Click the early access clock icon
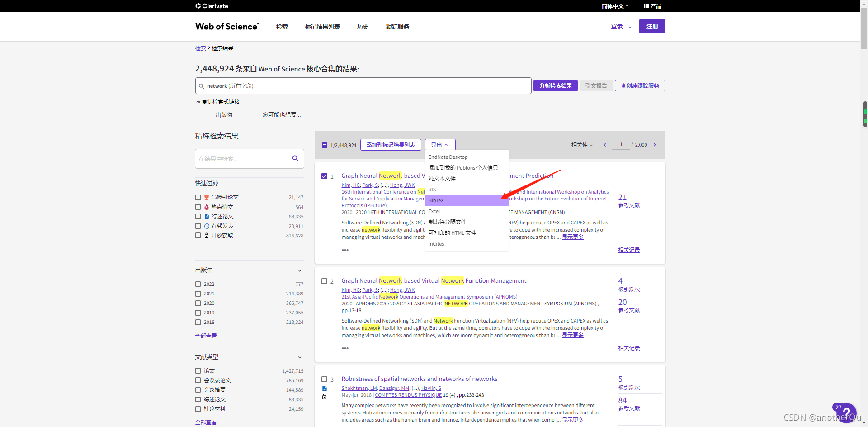Image resolution: width=868 pixels, height=427 pixels. point(207,226)
